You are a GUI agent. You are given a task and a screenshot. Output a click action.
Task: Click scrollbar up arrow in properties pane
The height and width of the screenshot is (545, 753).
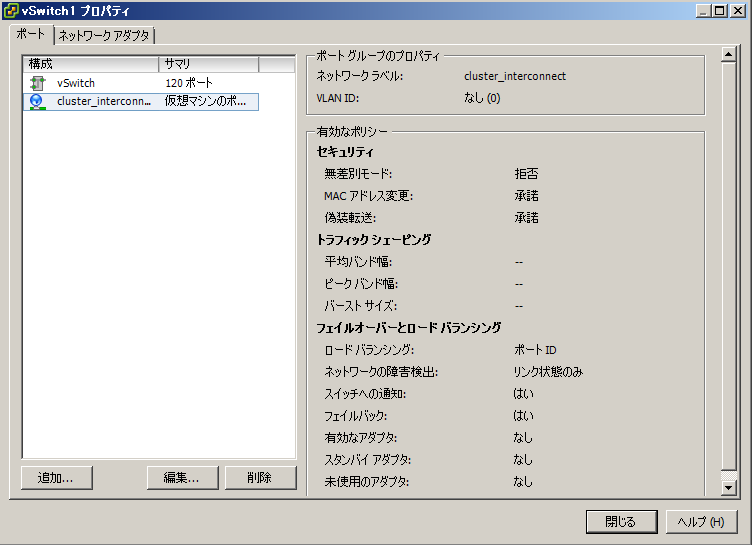pyautogui.click(x=729, y=55)
